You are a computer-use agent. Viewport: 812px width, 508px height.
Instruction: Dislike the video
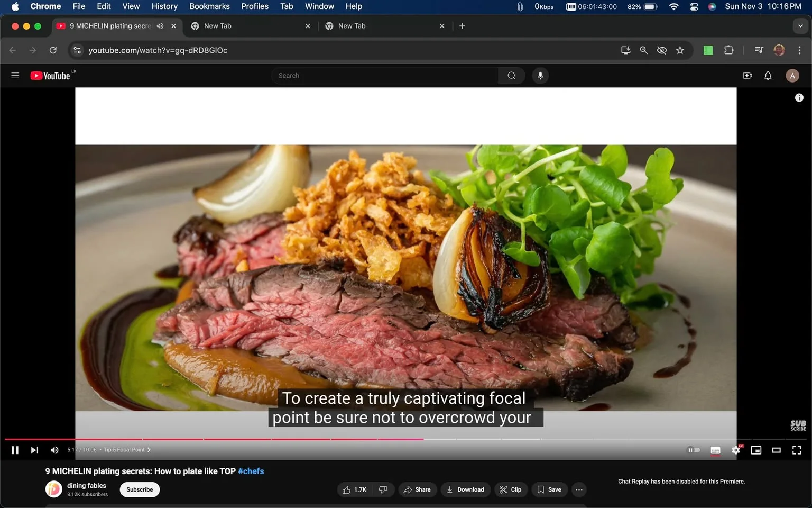tap(383, 489)
